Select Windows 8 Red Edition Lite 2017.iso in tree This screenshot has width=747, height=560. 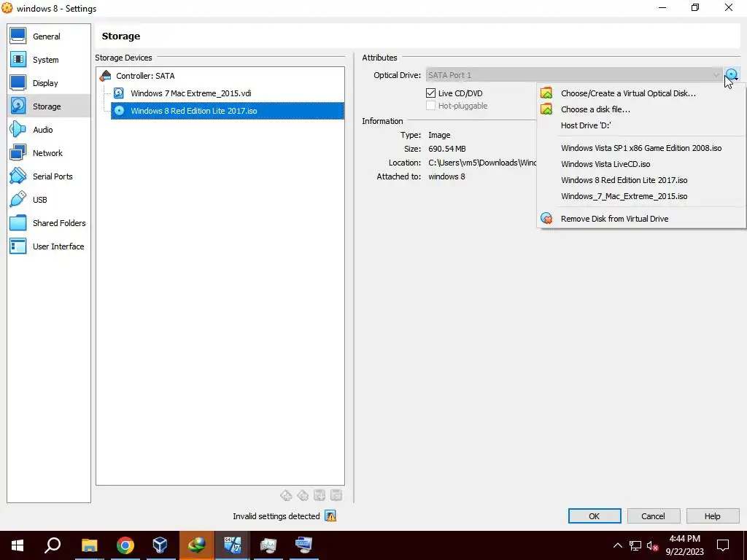pos(228,111)
